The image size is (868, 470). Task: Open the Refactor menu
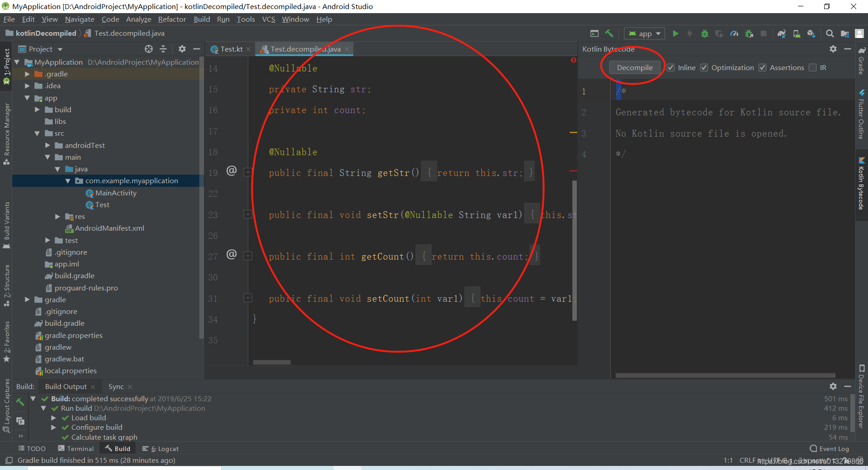pos(172,19)
